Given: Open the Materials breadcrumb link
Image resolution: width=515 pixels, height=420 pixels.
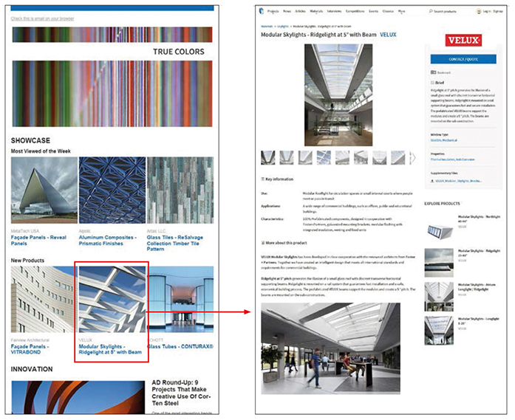Looking at the screenshot, I should [x=267, y=27].
